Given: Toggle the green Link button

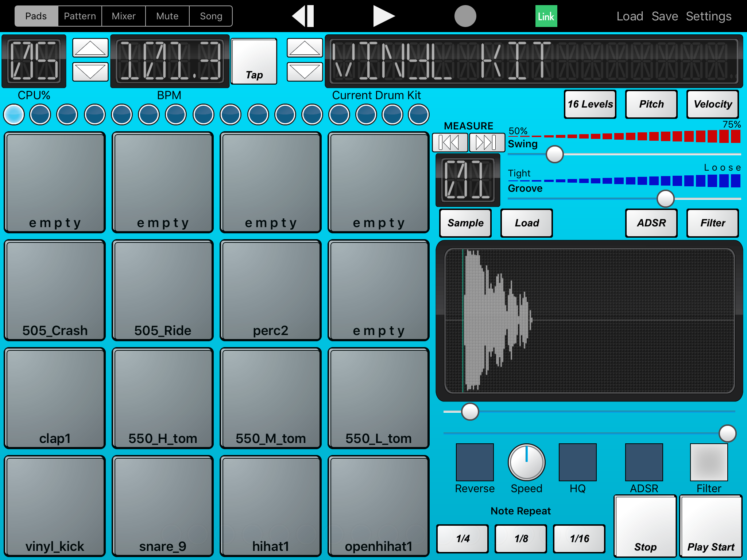Looking at the screenshot, I should click(546, 16).
